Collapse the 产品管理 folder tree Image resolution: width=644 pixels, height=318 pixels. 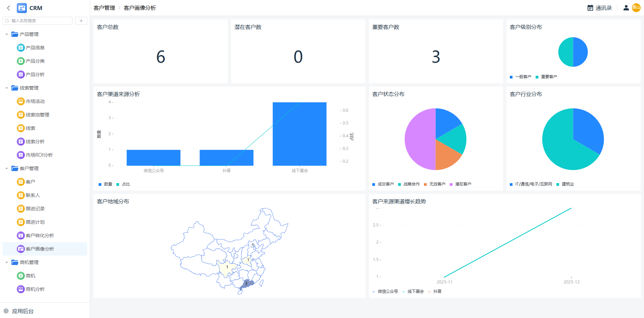click(7, 34)
